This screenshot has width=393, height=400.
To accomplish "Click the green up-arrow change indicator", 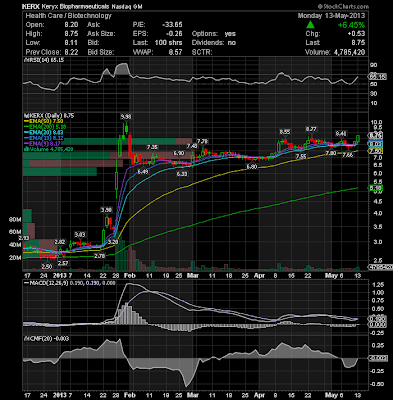I will (x=311, y=25).
